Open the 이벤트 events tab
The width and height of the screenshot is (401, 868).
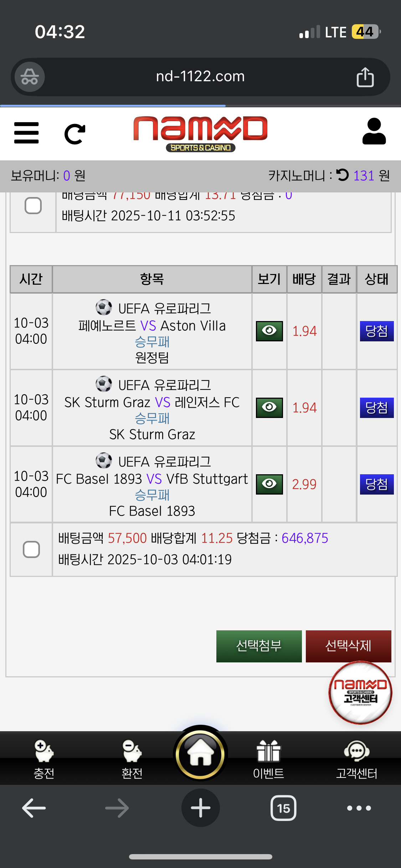coord(268,759)
